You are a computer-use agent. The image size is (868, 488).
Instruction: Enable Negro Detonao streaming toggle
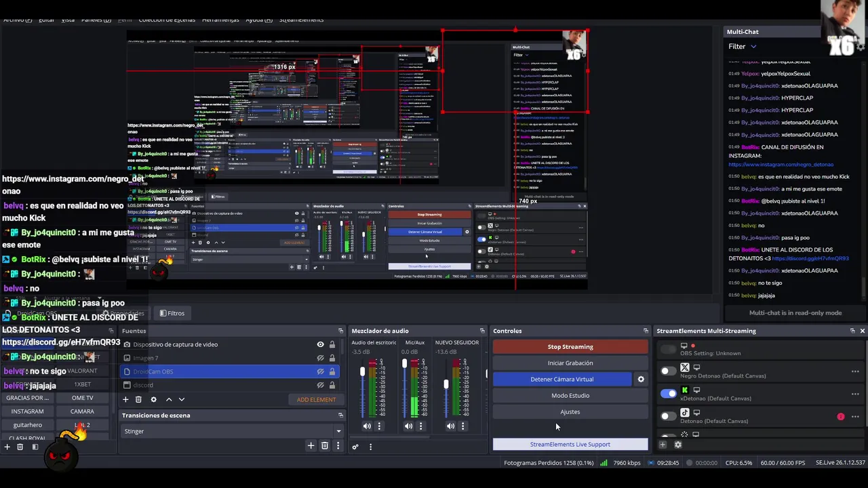669,371
